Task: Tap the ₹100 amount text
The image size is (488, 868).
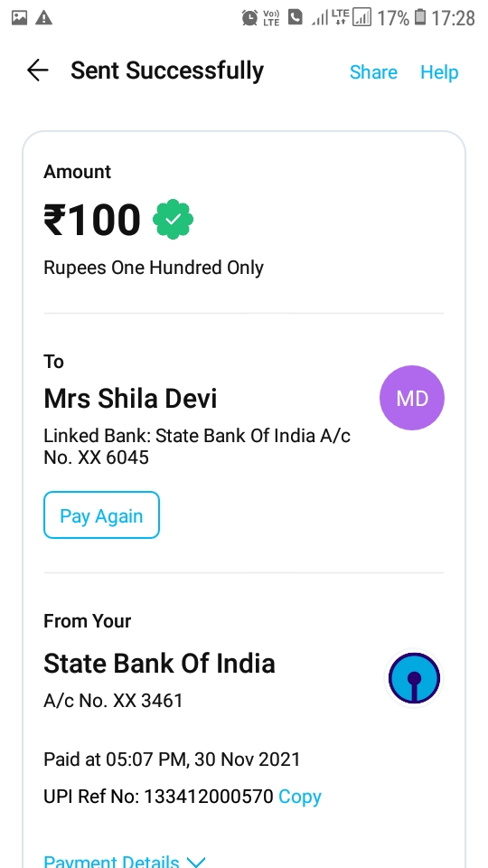Action: tap(92, 220)
